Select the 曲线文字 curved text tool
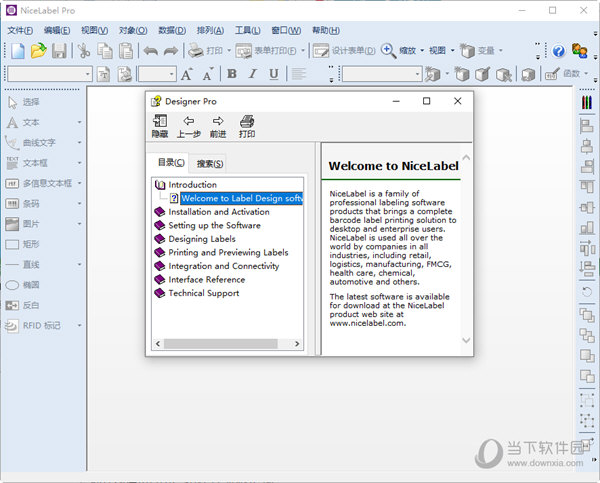This screenshot has height=483, width=600. [x=31, y=143]
